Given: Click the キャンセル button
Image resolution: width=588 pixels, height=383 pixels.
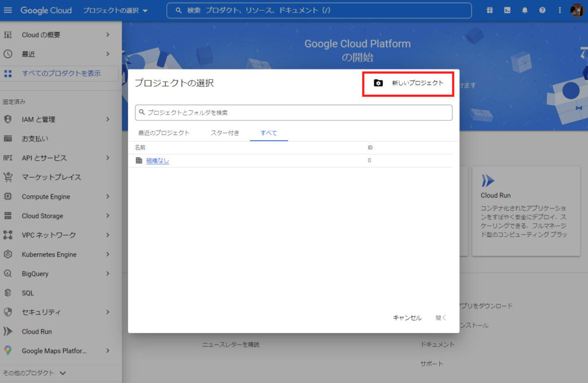Looking at the screenshot, I should [407, 318].
